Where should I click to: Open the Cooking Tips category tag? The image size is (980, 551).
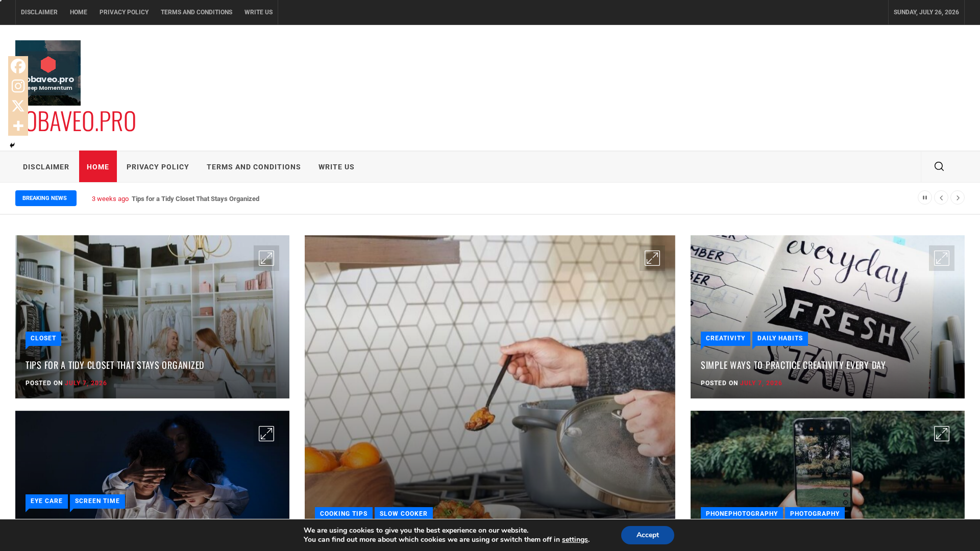(344, 513)
